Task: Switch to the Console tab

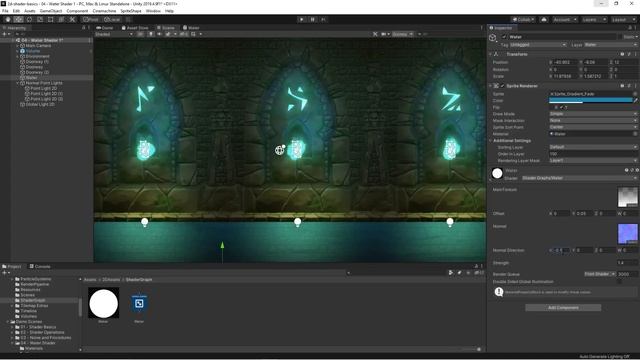Action: [x=40, y=266]
